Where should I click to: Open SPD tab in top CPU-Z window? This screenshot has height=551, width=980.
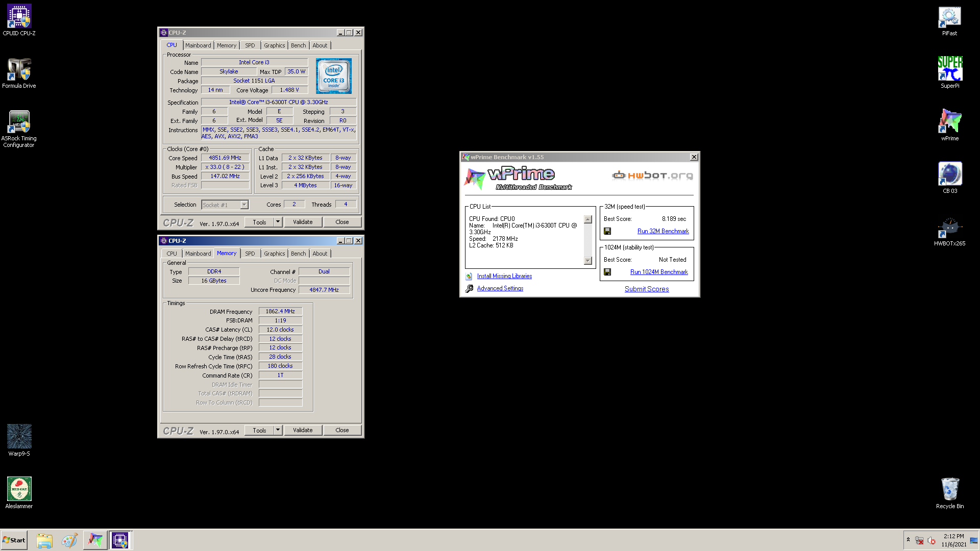(250, 45)
